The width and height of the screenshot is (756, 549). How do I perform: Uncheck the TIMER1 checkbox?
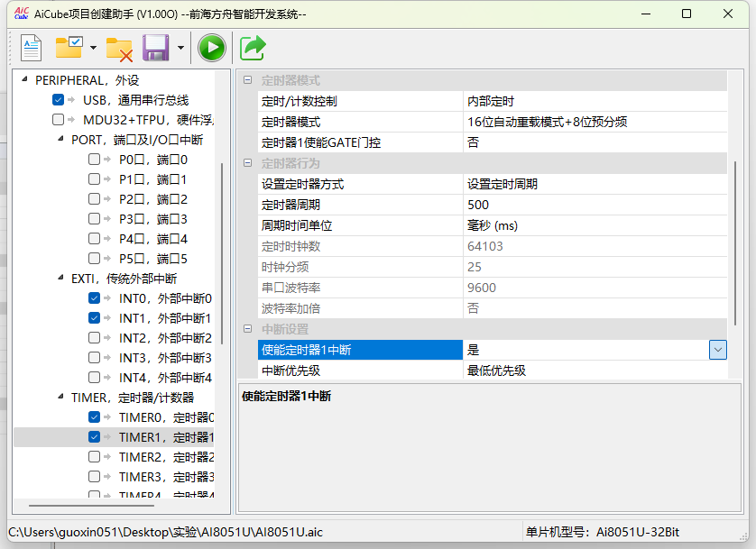pyautogui.click(x=94, y=437)
